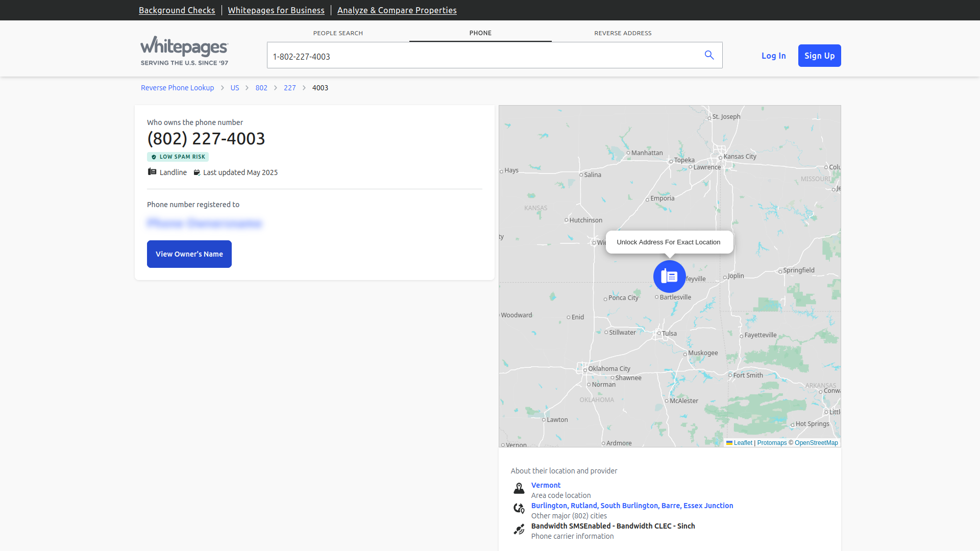Switch to People Search tab
The image size is (980, 551).
click(x=338, y=33)
